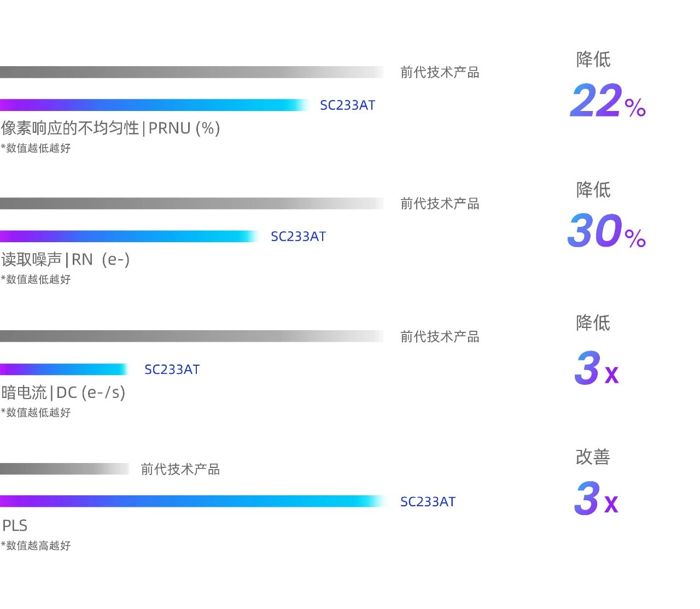Click the SC233AT gradient bar for PRNU
Viewport: 700px width, 609px height.
coord(154,105)
